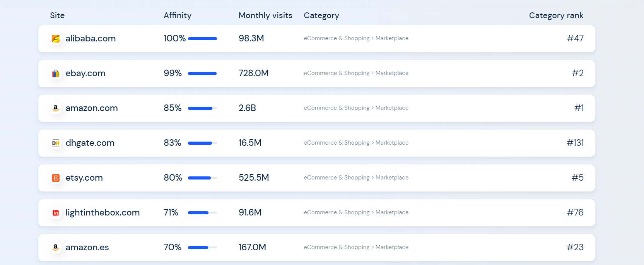Click the 70% affinity value
Screen dimensions: 644x265
[173, 247]
